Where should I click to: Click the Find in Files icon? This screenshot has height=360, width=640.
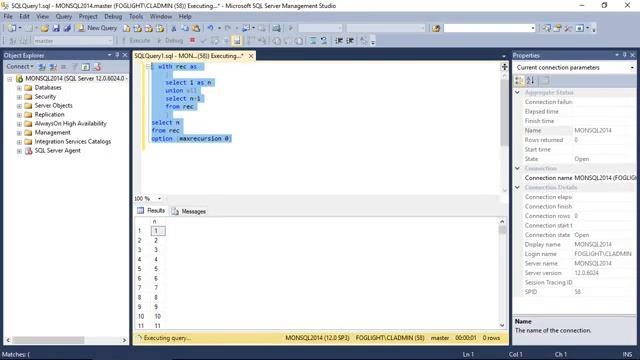coord(436,28)
